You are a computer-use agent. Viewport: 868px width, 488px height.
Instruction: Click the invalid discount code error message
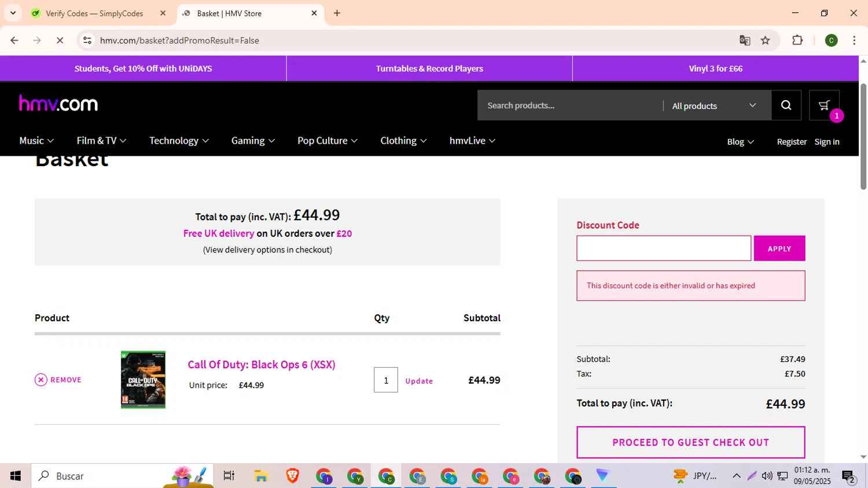691,285
